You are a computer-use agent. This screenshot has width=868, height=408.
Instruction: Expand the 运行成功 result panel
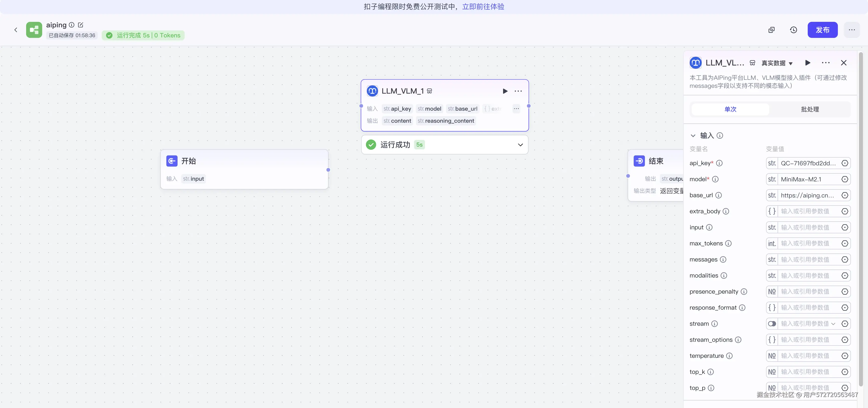click(520, 145)
